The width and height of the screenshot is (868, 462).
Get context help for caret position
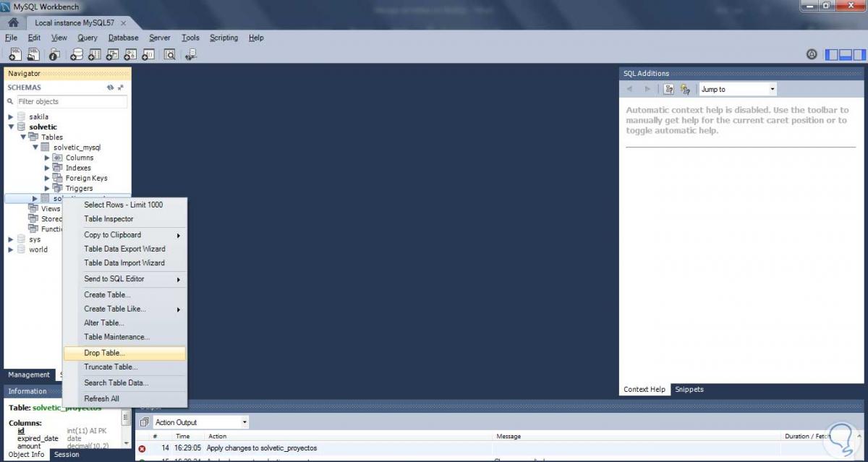[x=668, y=89]
